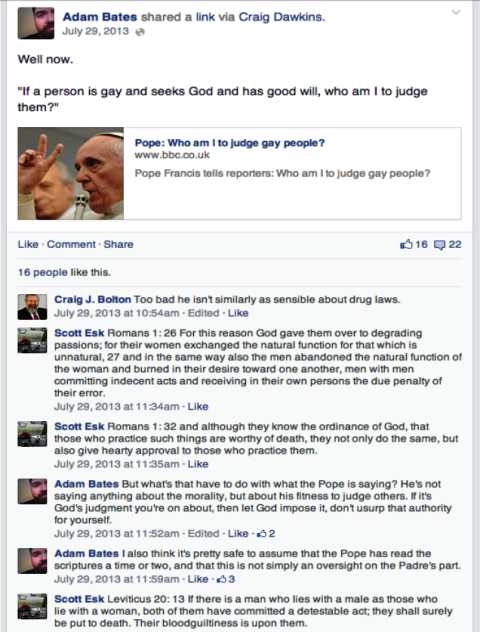Screen dimensions: 480x632
Task: Like Craig J. Bolton's comment
Action: 238,313
